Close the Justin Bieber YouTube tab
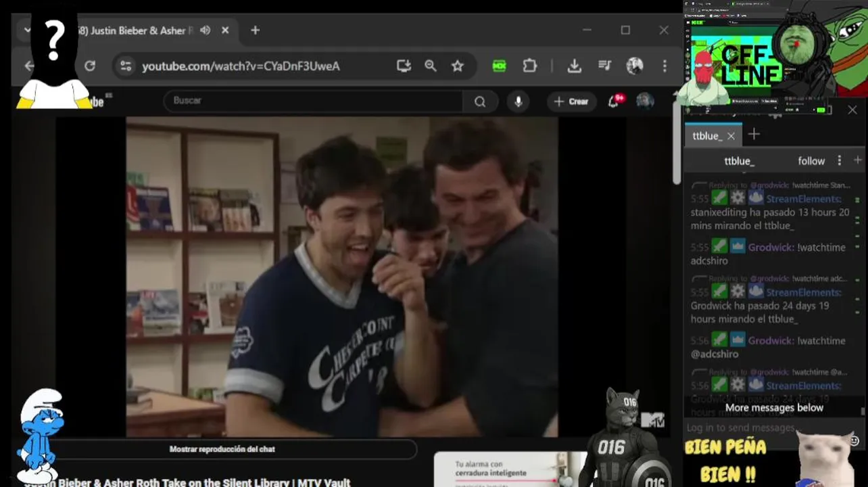868x487 pixels. click(x=225, y=30)
